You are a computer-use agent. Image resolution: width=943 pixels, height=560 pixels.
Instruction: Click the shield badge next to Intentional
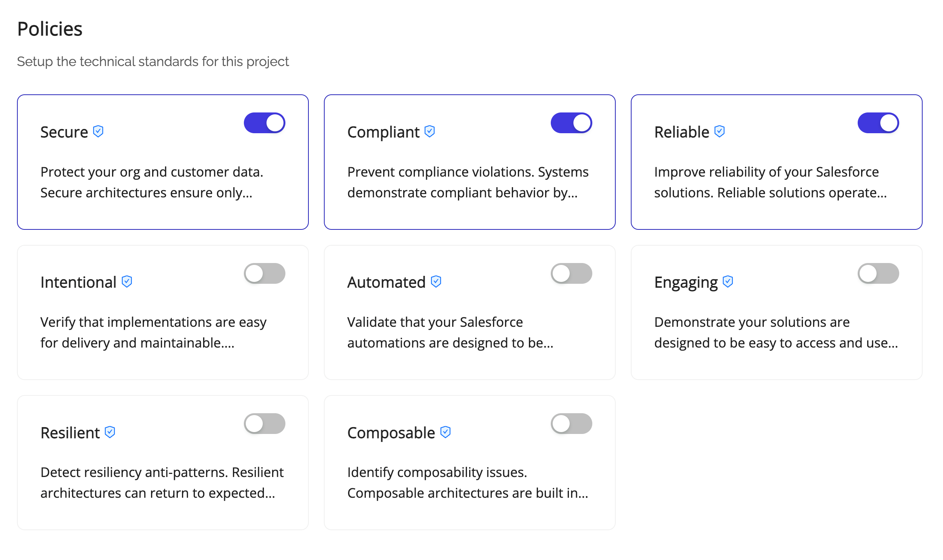pos(127,281)
